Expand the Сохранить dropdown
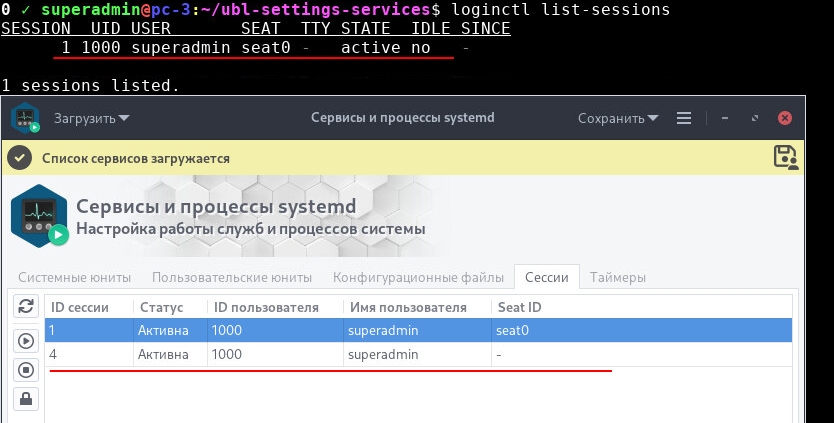The width and height of the screenshot is (834, 423). coord(618,118)
